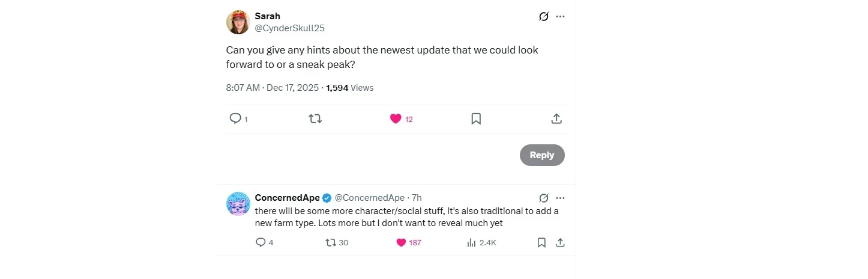Viewport: 868px width, 279px height.
Task: Expand more options on ConcernedApe's reply
Action: click(560, 198)
